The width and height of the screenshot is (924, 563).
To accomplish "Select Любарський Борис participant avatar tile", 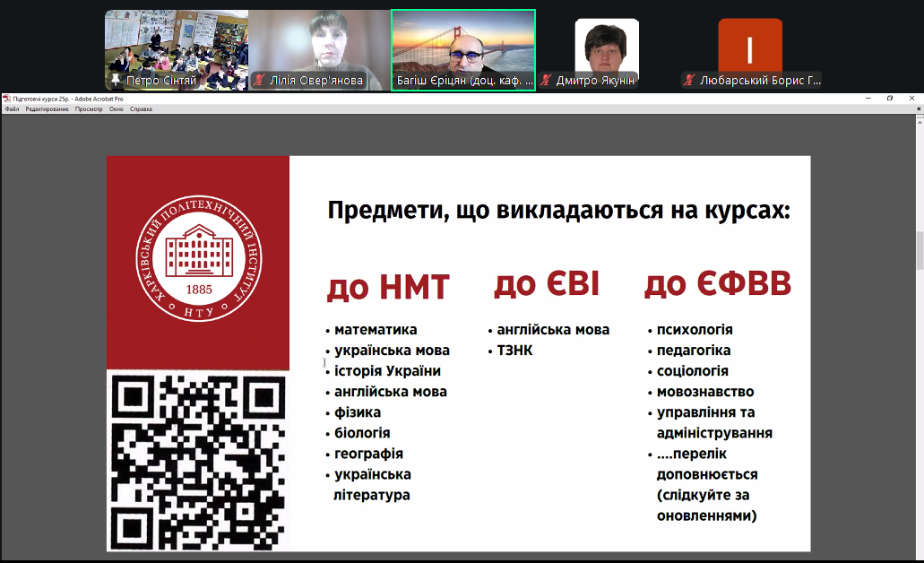I will coord(750,50).
